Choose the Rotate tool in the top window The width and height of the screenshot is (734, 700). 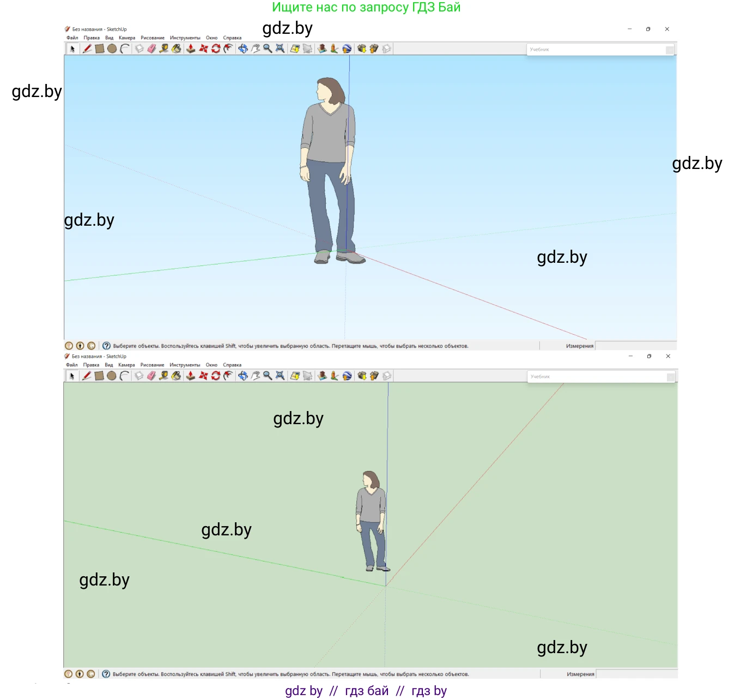(216, 49)
